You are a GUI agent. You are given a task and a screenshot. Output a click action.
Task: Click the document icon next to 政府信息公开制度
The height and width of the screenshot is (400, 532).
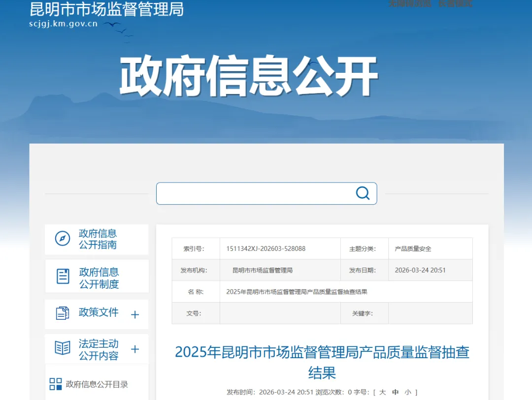63,276
